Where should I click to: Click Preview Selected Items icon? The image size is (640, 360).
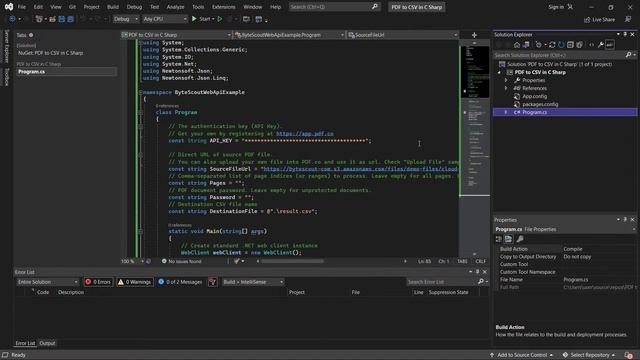[x=610, y=45]
